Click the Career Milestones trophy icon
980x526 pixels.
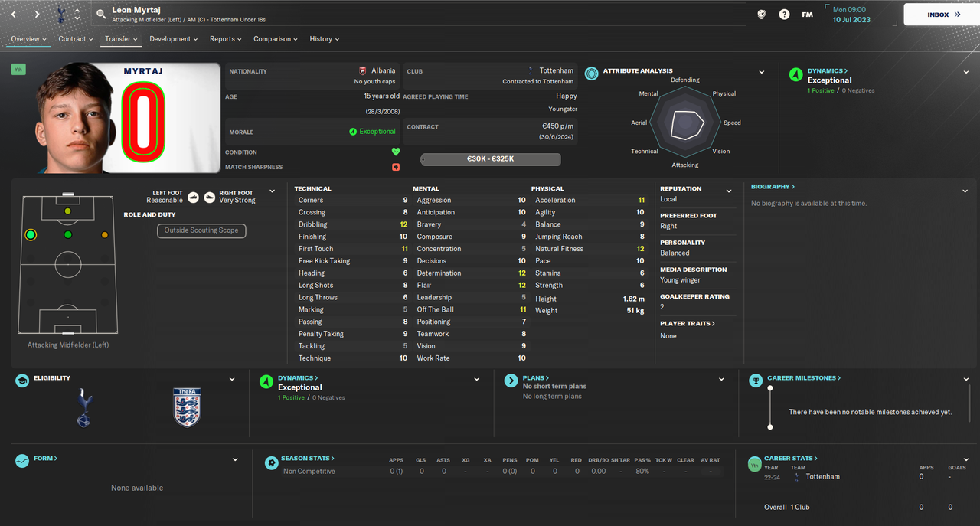[756, 381]
